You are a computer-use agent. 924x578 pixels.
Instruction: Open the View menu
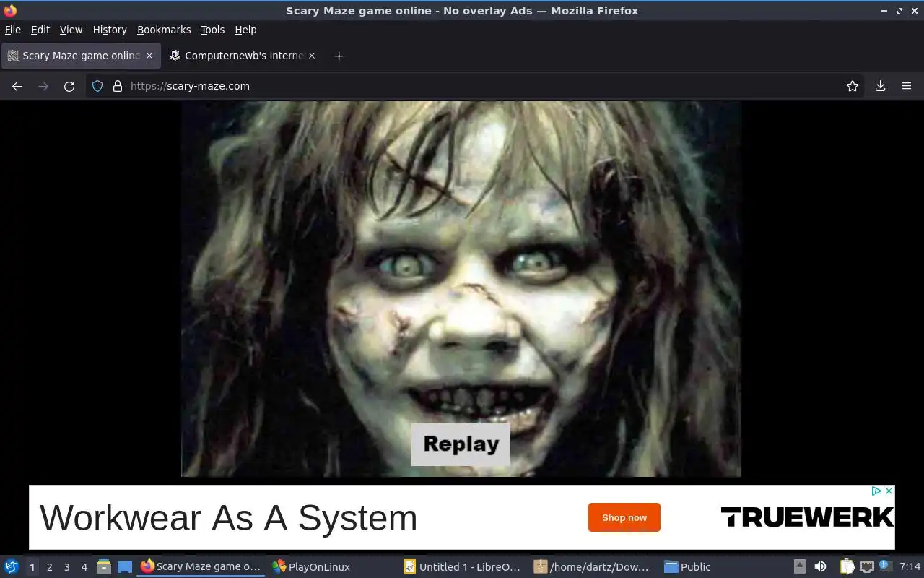pyautogui.click(x=71, y=30)
